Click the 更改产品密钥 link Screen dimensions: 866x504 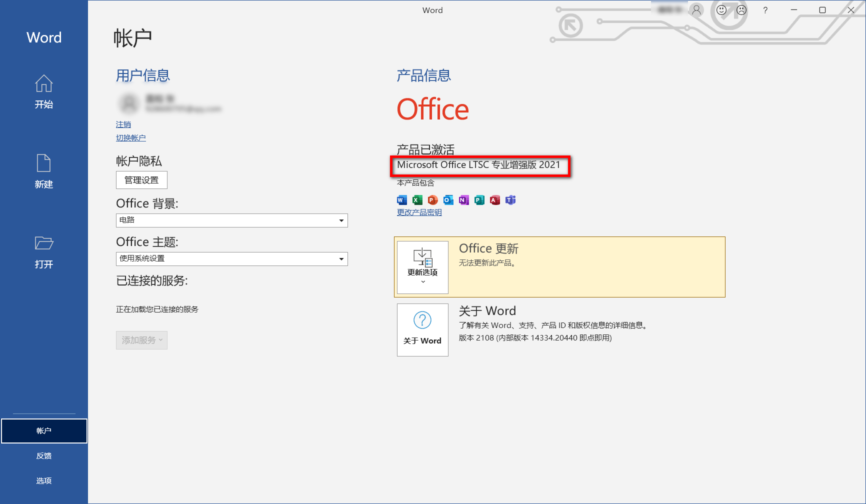pyautogui.click(x=419, y=212)
